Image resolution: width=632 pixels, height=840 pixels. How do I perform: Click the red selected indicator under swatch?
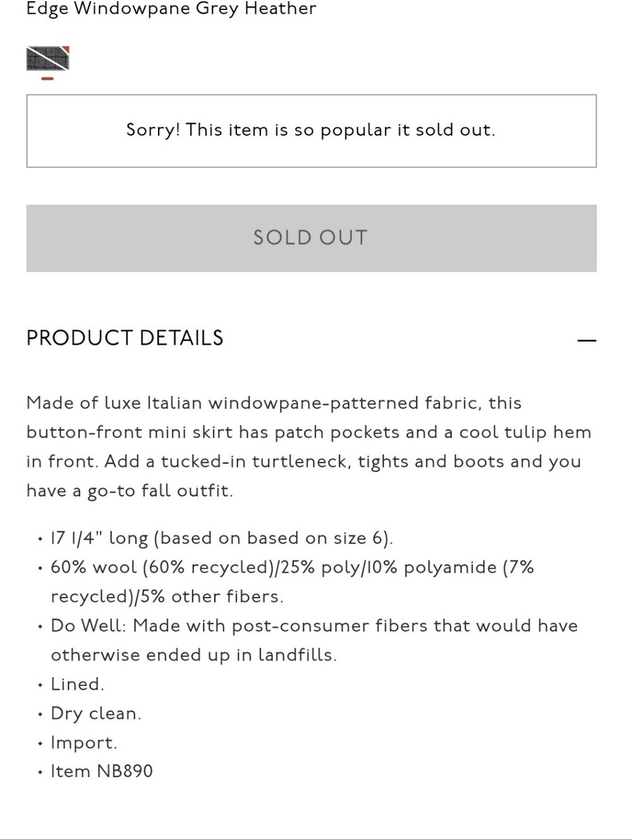point(47,78)
